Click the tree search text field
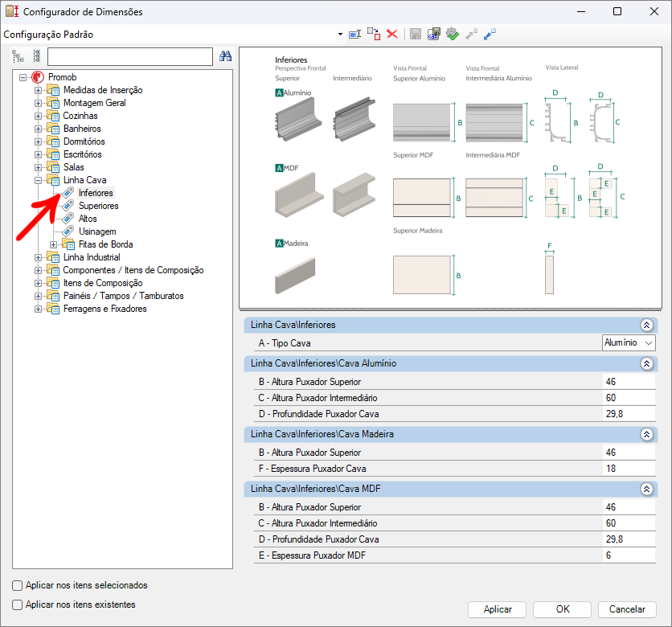The width and height of the screenshot is (672, 627). click(129, 56)
